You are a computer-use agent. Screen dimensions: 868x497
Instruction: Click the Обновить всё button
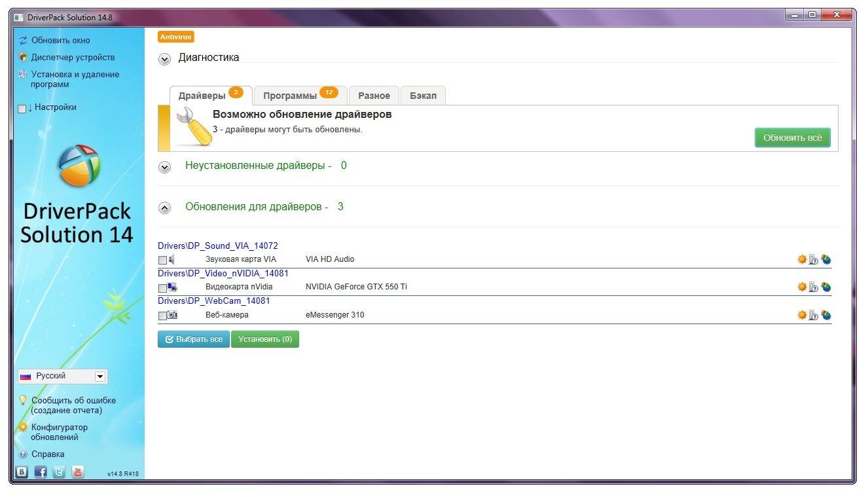pos(793,138)
